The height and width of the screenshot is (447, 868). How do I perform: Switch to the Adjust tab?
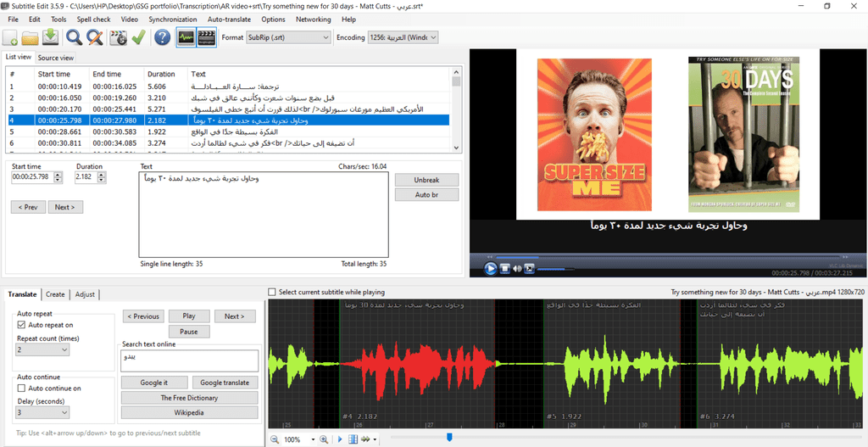pyautogui.click(x=85, y=294)
